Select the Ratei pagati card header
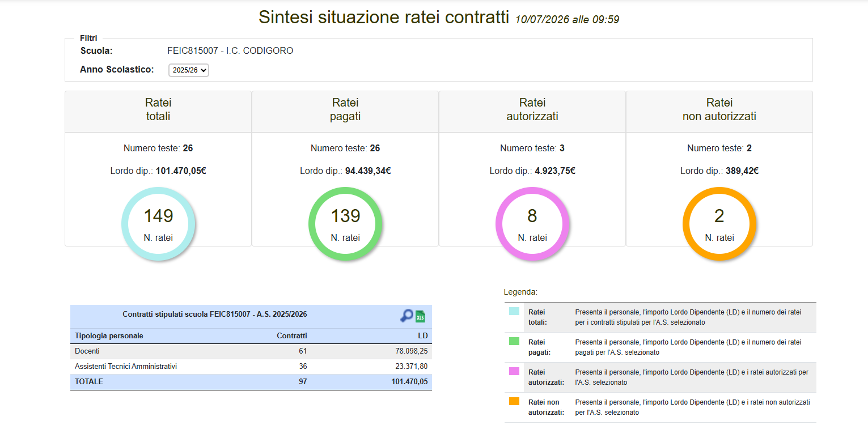868x425 pixels. point(345,112)
